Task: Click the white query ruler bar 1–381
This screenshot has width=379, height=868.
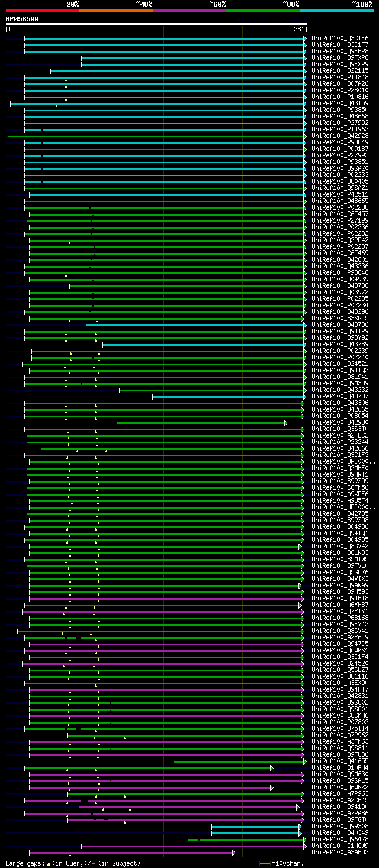Action: tap(156, 24)
